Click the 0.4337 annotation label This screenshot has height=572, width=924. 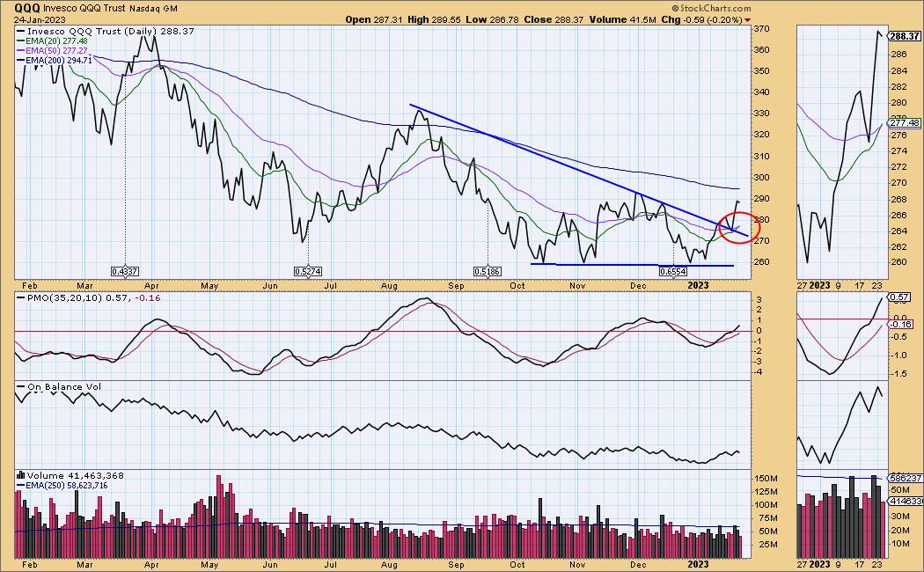coord(125,272)
